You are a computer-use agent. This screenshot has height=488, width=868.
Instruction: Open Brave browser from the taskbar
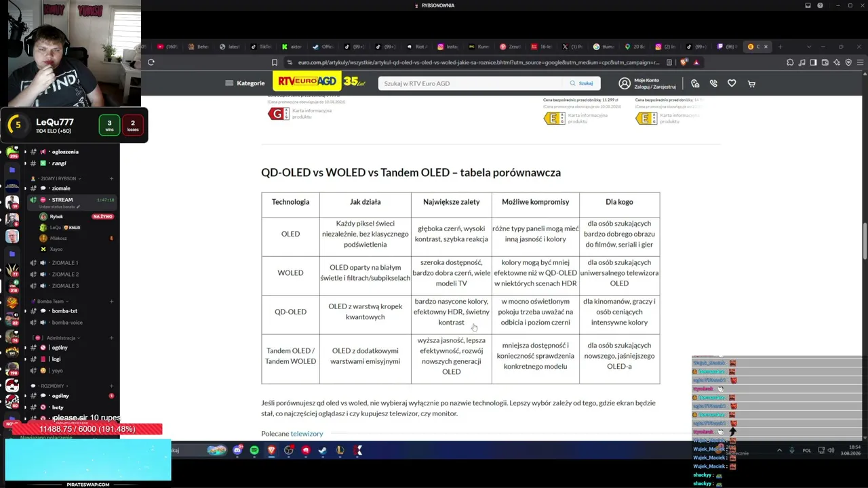click(x=271, y=450)
